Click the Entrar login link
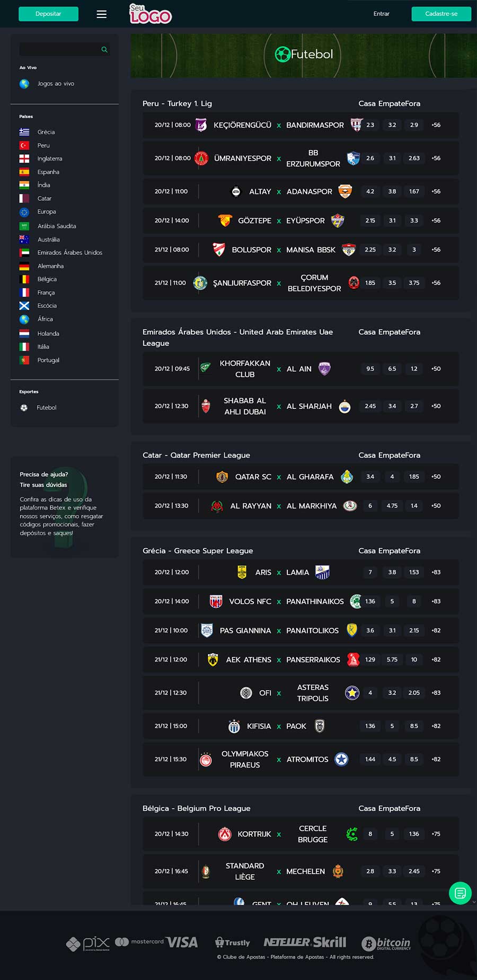This screenshot has width=477, height=980. (381, 14)
